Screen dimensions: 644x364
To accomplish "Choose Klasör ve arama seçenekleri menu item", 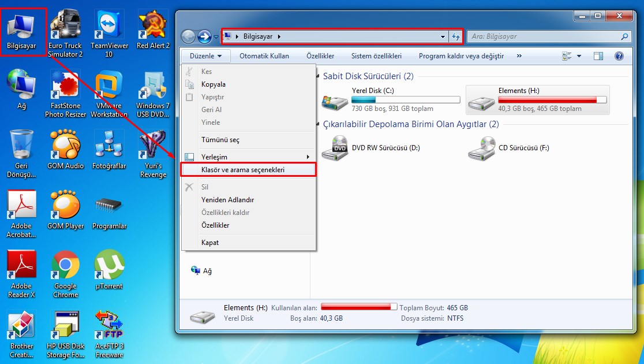I will click(243, 170).
